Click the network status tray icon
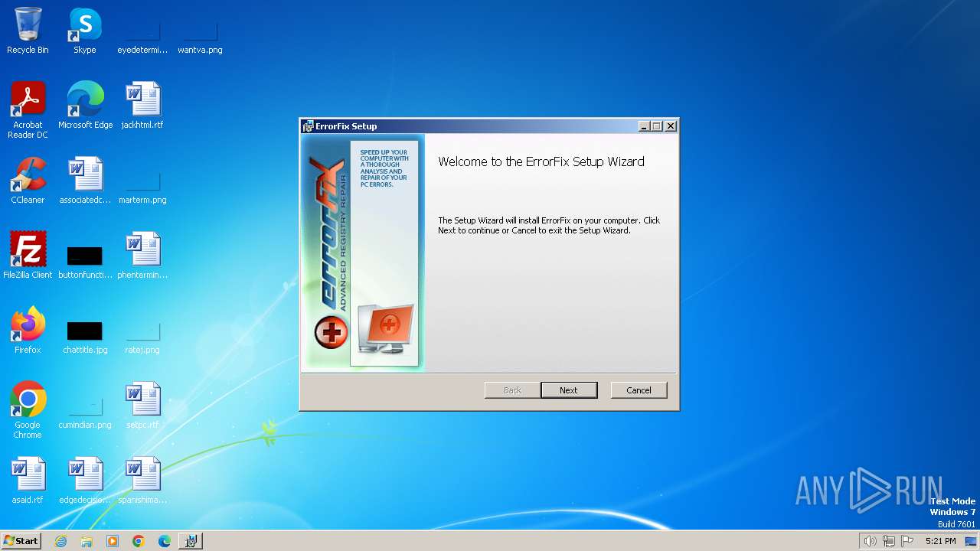This screenshot has height=551, width=980. click(889, 541)
